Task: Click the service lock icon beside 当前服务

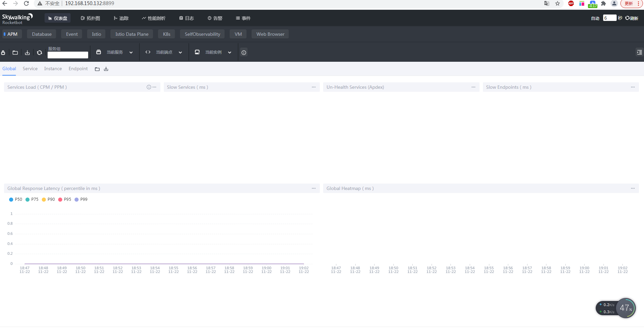Action: 98,52
